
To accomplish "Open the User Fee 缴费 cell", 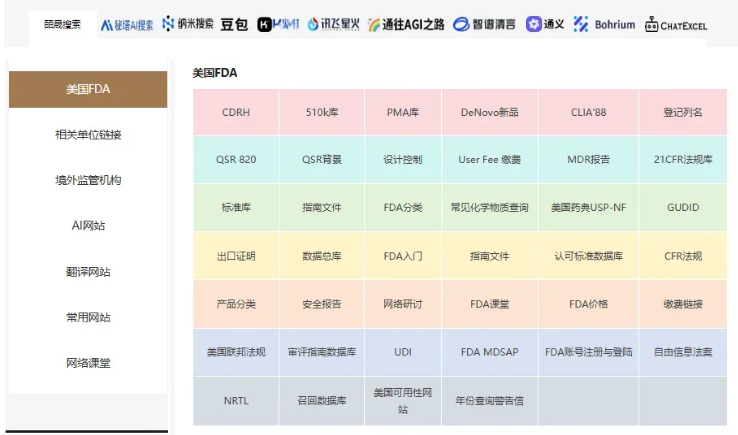I will tap(490, 160).
